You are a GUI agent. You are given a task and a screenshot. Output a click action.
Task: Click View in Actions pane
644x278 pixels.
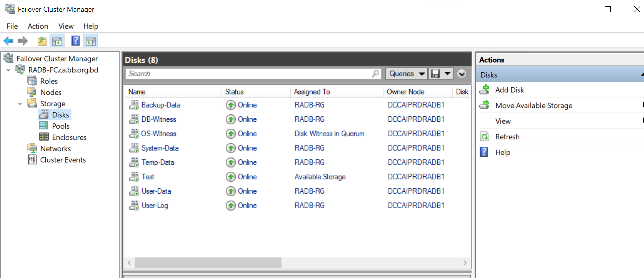[503, 121]
